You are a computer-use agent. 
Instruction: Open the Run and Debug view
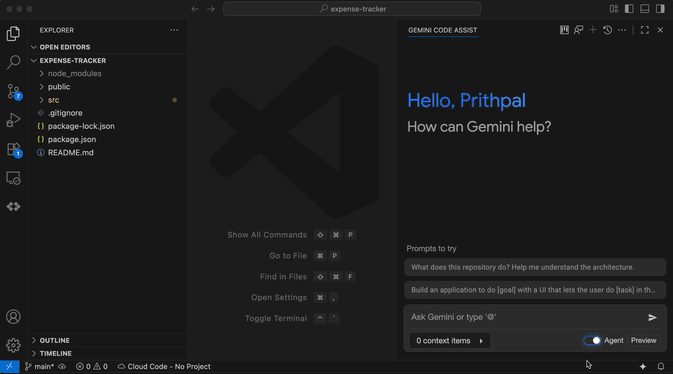click(x=13, y=120)
